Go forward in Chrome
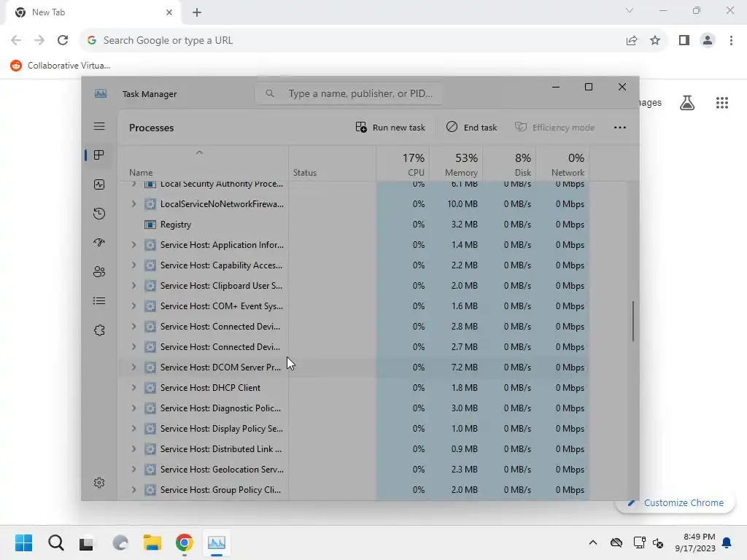Image resolution: width=747 pixels, height=560 pixels. [x=39, y=40]
